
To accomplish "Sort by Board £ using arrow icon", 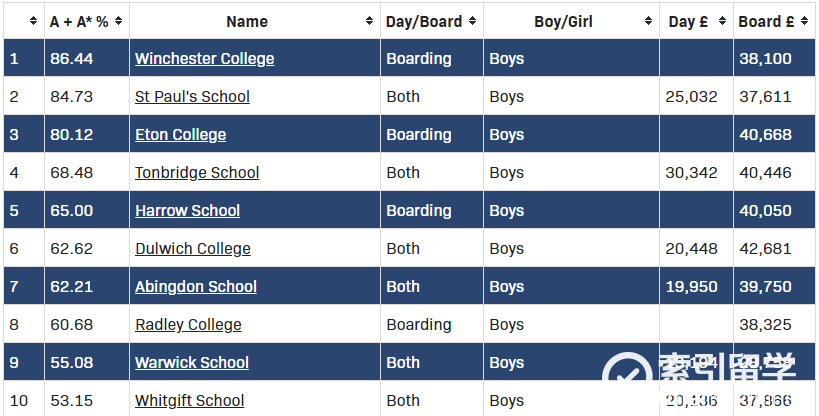I will click(x=804, y=21).
